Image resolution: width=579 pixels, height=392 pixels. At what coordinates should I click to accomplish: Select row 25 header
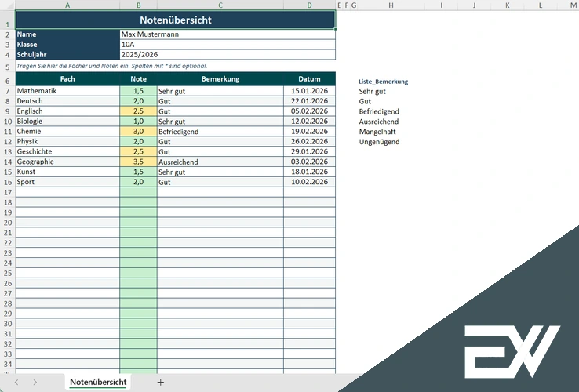(7, 273)
